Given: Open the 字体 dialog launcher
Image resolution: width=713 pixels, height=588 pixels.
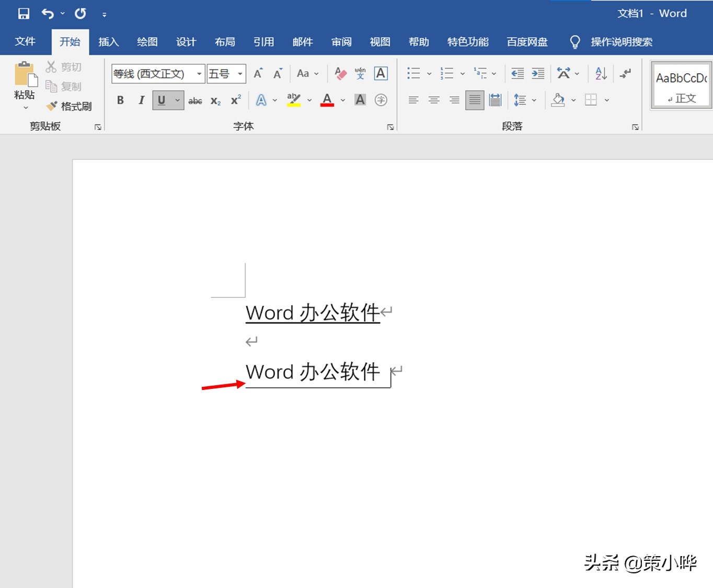Looking at the screenshot, I should [x=390, y=127].
